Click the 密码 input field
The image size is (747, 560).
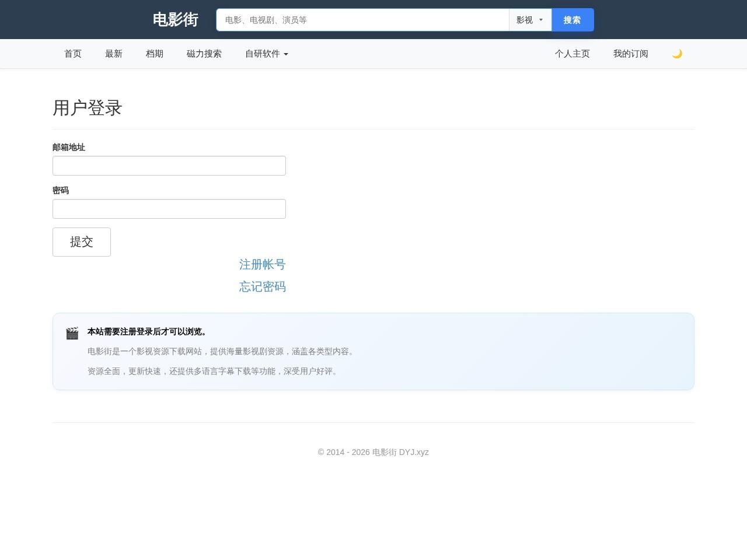169,209
